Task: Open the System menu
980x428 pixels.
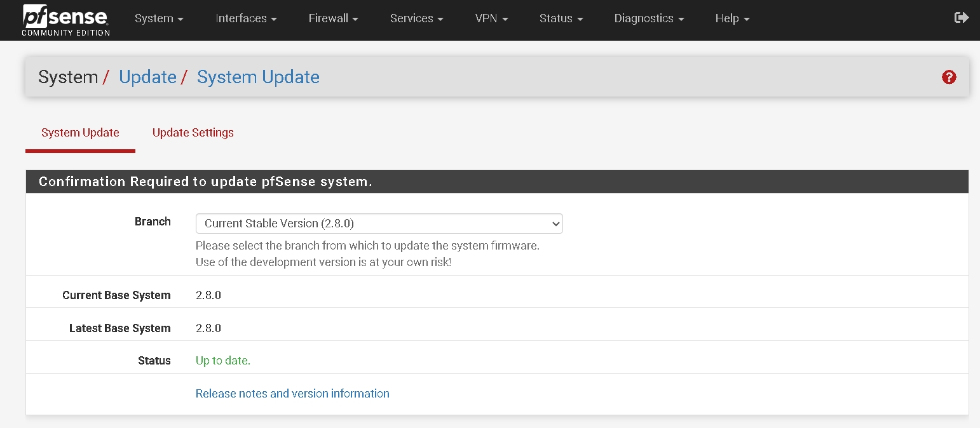Action: 159,18
